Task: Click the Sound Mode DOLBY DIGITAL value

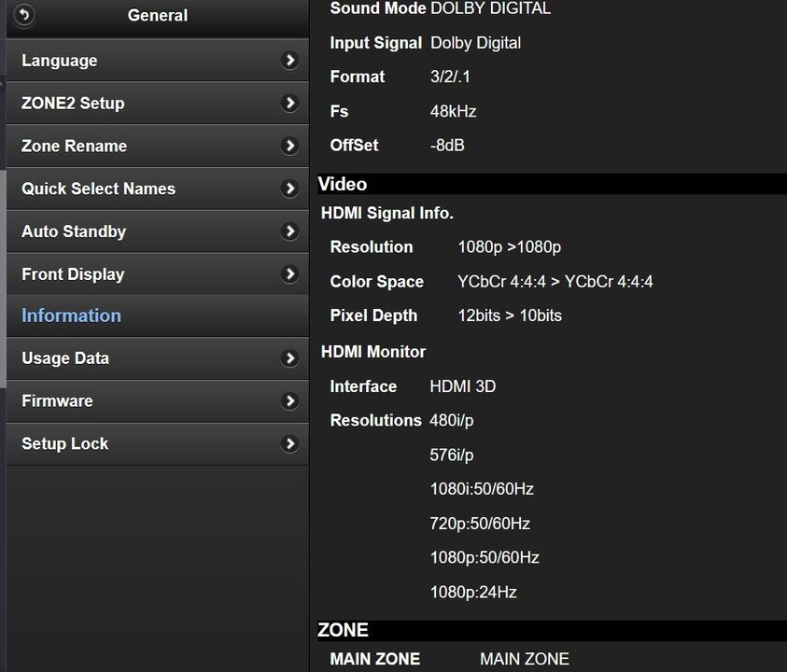Action: click(490, 8)
